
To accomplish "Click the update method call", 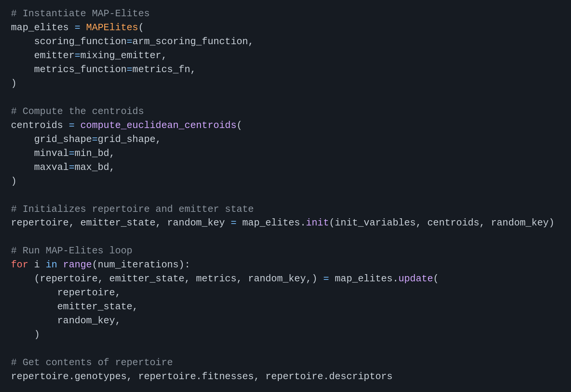I will 415,279.
